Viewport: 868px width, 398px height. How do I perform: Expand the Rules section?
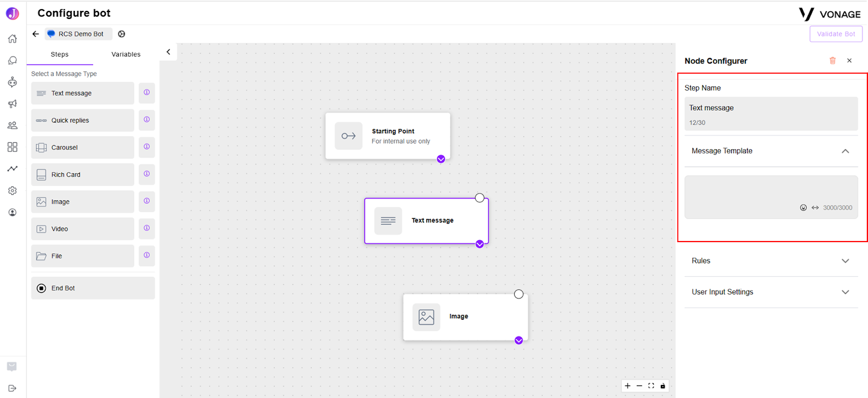771,261
